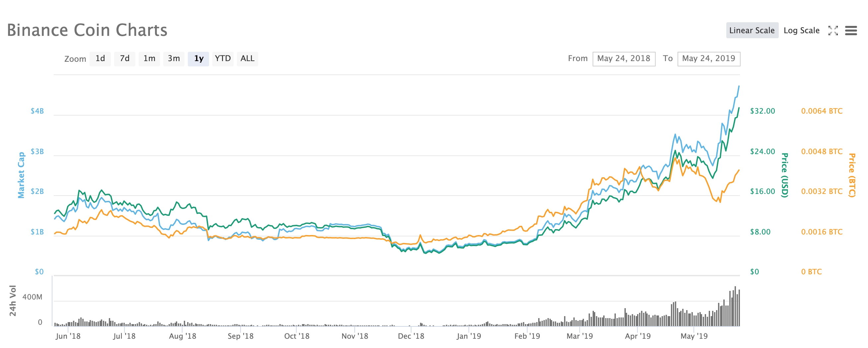Switch chart to Log Scale
The height and width of the screenshot is (348, 868).
pos(801,30)
